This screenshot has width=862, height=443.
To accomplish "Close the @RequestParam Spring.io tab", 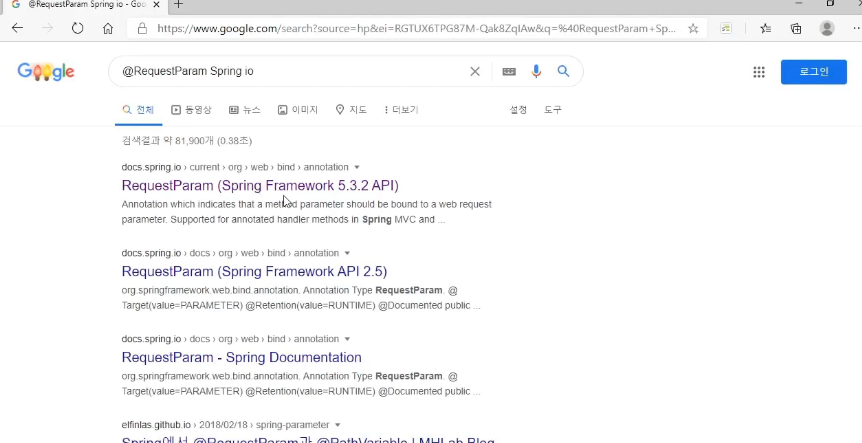I will tap(155, 4).
